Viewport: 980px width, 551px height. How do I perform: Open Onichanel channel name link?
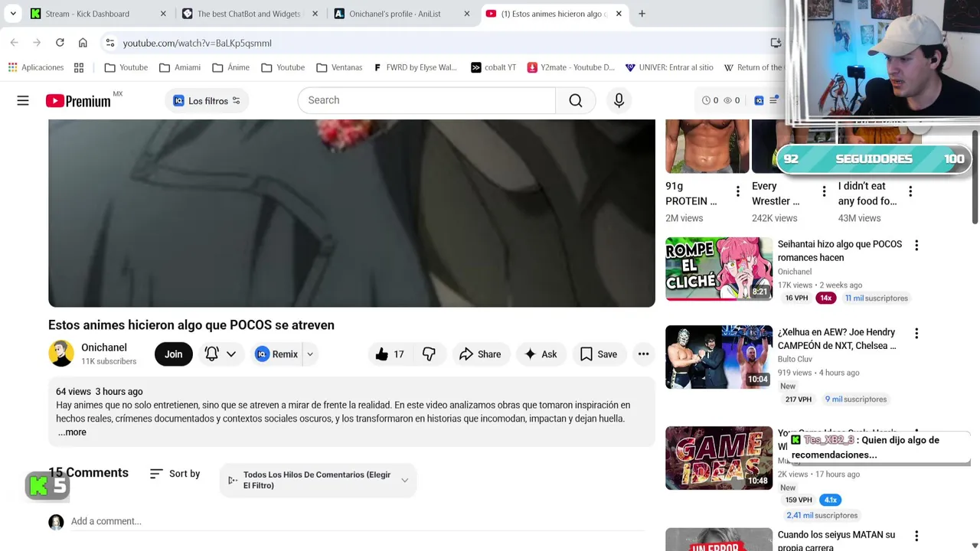pos(104,347)
